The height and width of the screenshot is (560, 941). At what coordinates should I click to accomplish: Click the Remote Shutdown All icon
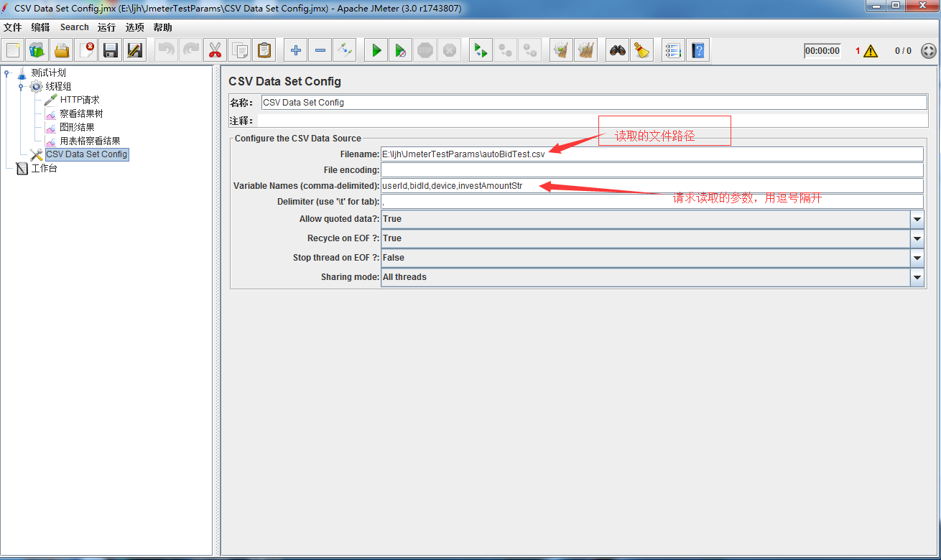530,50
